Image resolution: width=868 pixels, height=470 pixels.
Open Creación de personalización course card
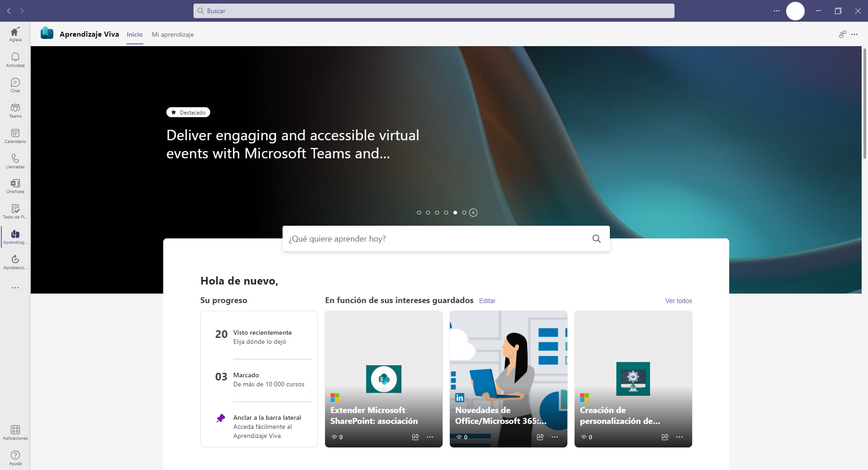pyautogui.click(x=633, y=379)
